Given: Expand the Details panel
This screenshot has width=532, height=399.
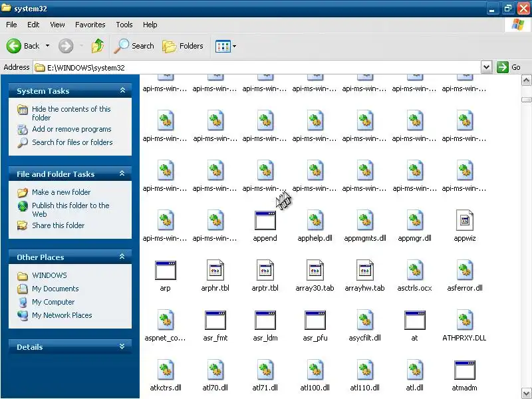Looking at the screenshot, I should point(122,346).
